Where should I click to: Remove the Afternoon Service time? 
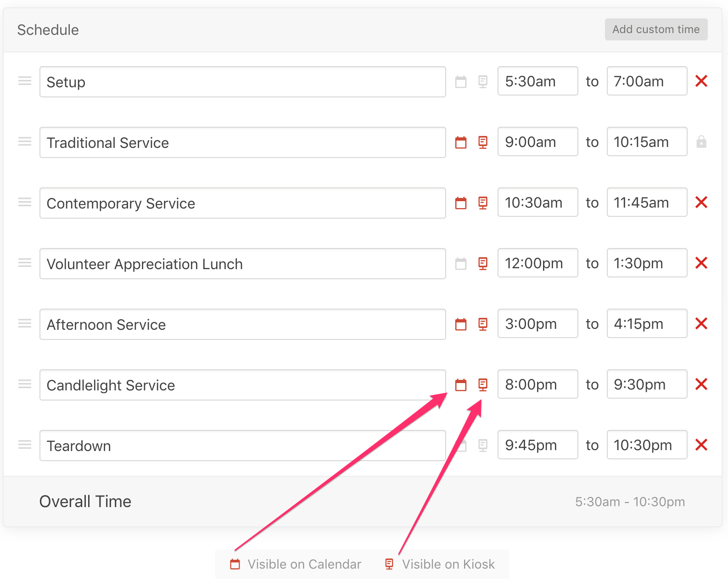point(701,323)
